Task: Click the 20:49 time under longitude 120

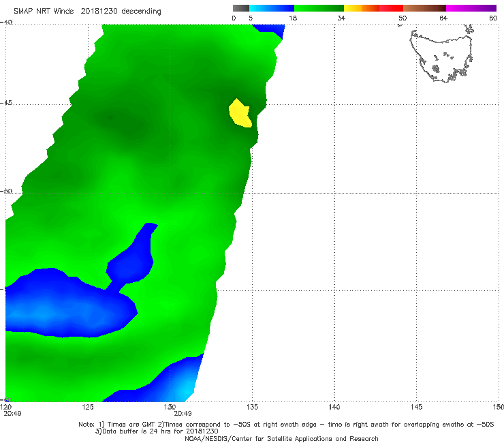Action: click(x=12, y=414)
